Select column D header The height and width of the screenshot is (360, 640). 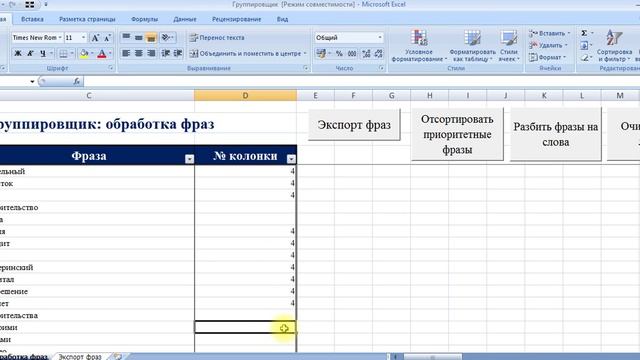245,96
